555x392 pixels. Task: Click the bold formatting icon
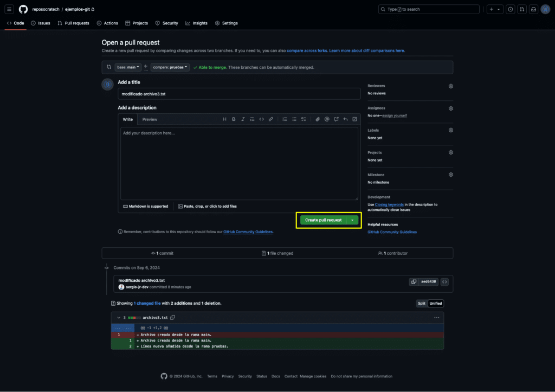click(x=234, y=119)
